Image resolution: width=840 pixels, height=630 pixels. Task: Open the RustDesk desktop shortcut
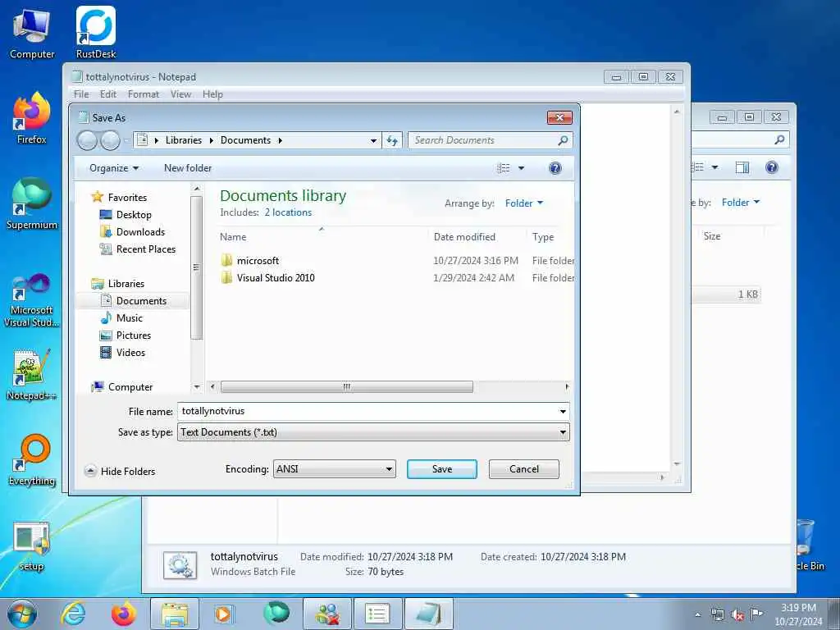(96, 33)
